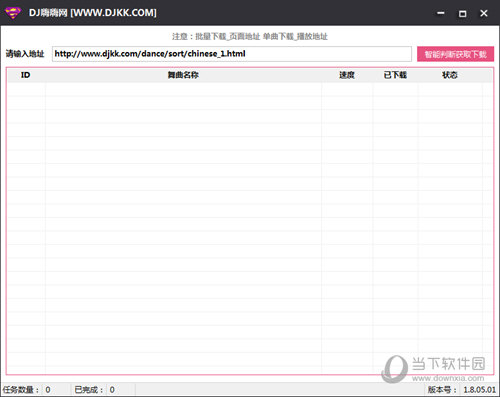The width and height of the screenshot is (500, 397).
Task: Click the 请输入地址 label
Action: (x=25, y=54)
